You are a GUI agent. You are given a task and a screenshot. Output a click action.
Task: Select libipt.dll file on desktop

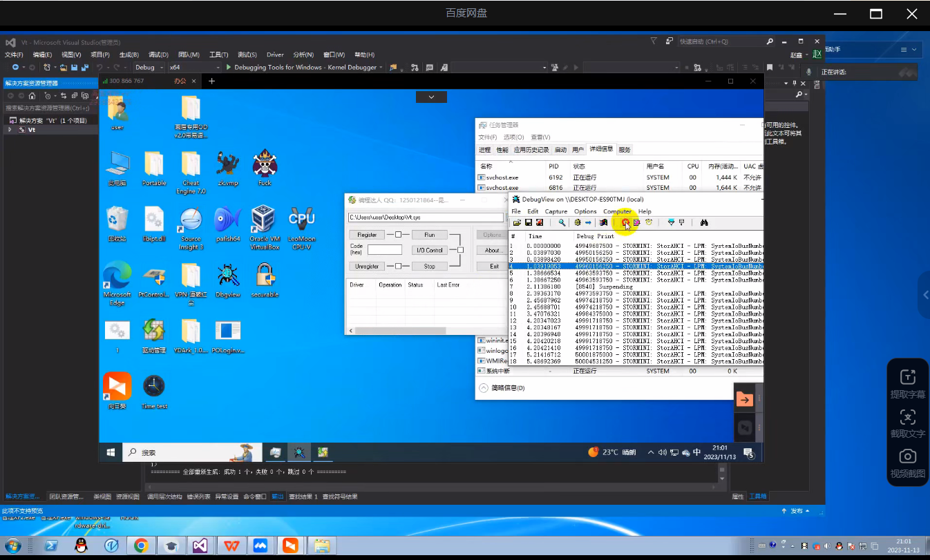154,224
